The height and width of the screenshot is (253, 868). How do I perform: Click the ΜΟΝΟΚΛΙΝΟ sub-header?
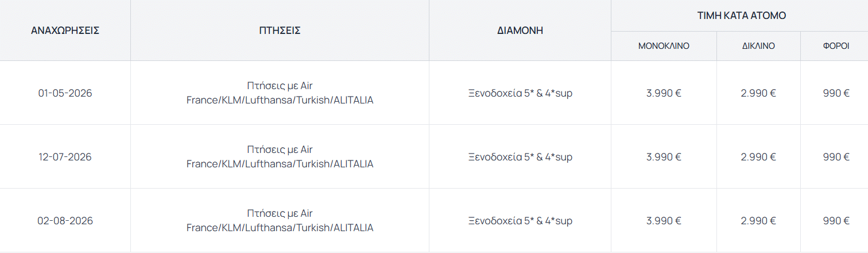664,46
